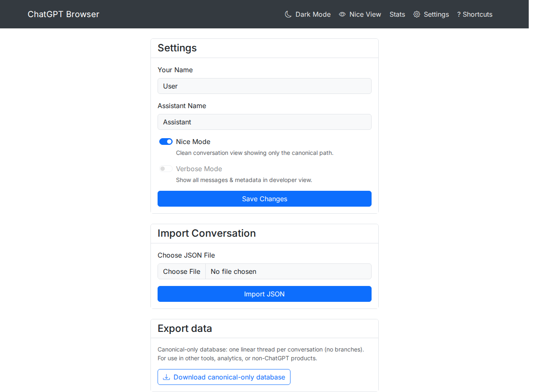Click the Settings card heading
This screenshot has height=392, width=535.
click(177, 48)
